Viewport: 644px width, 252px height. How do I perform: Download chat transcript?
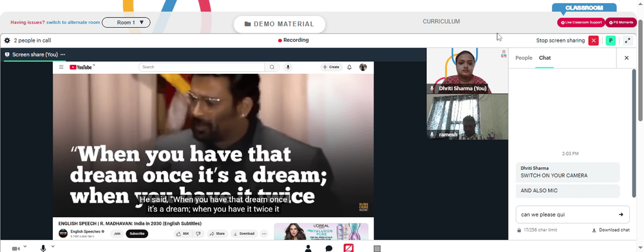611,230
